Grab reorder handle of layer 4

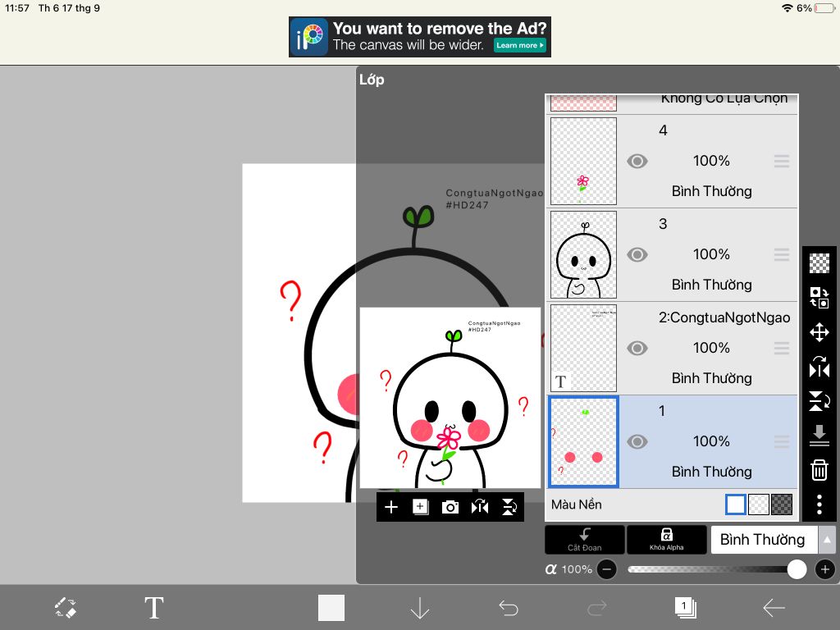tap(782, 161)
